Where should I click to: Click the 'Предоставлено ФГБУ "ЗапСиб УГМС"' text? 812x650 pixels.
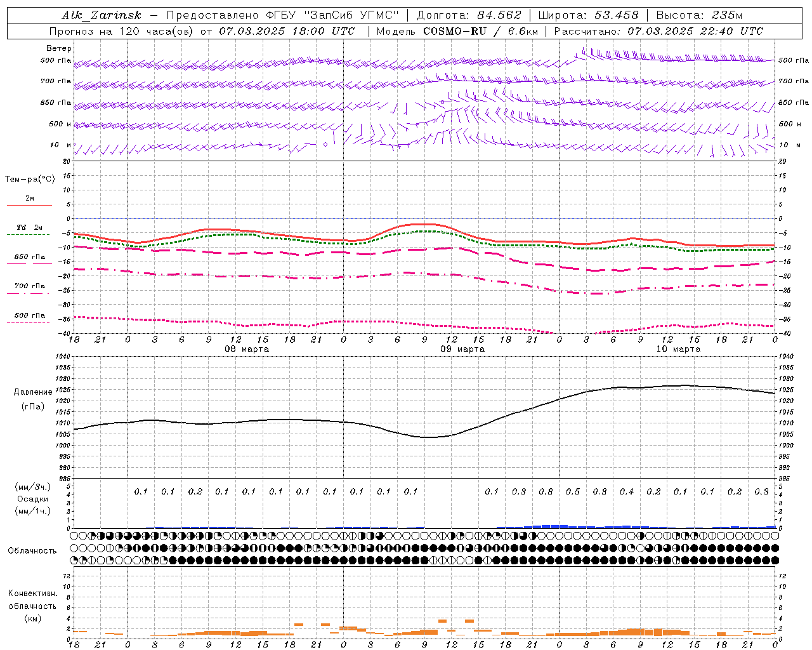tap(283, 16)
